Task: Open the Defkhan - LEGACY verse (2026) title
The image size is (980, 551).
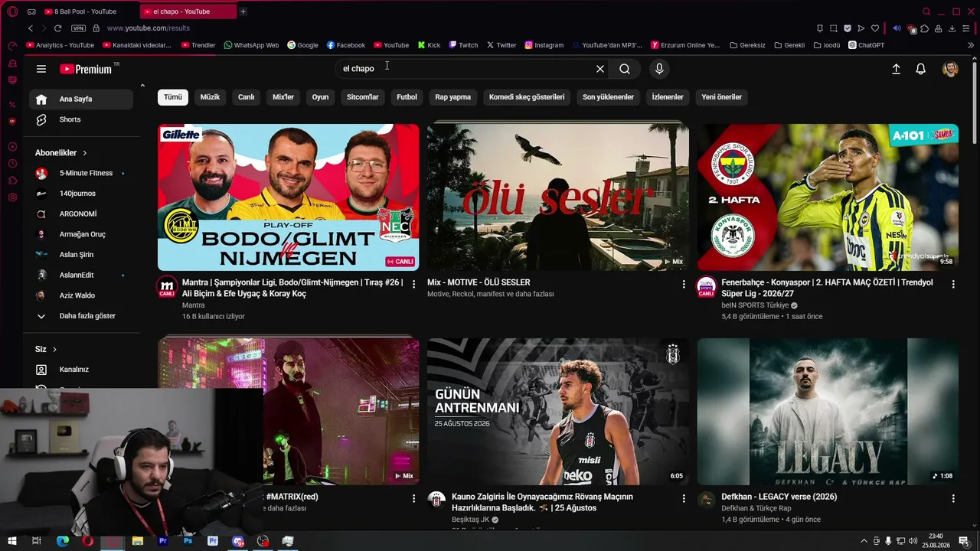Action: 779,497
